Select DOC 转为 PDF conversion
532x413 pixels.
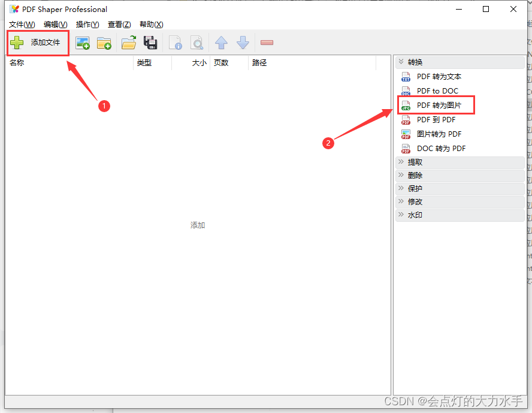point(441,148)
